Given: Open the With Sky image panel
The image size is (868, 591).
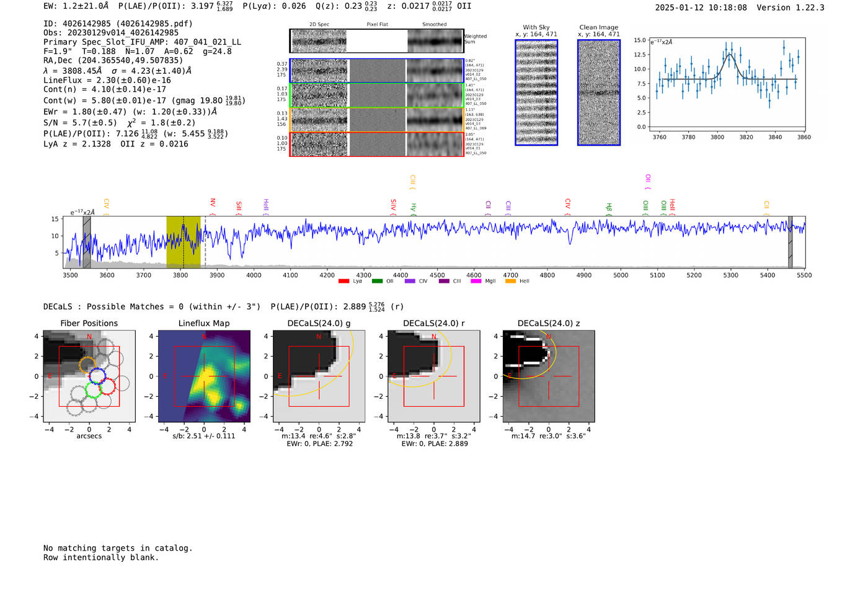Looking at the screenshot, I should [536, 92].
